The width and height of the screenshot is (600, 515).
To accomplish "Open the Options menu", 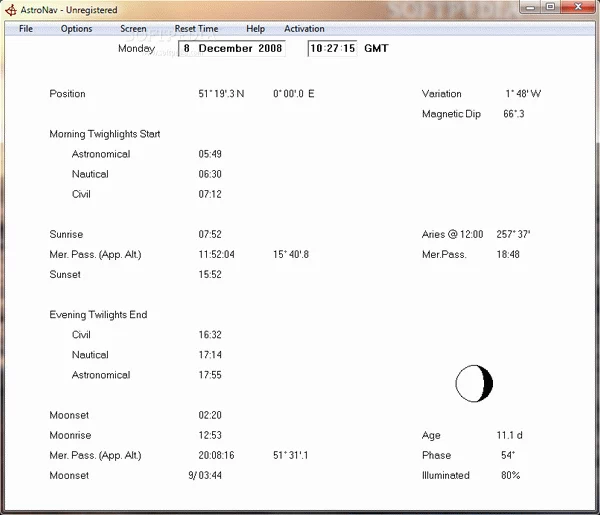I will 76,29.
